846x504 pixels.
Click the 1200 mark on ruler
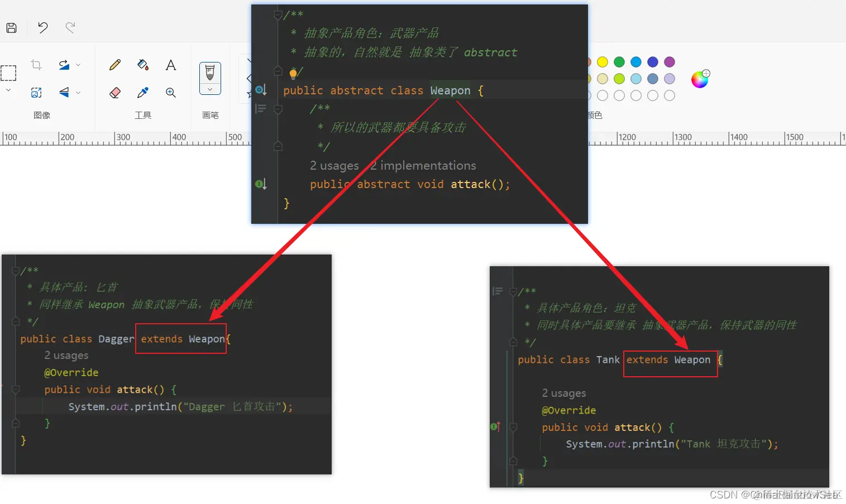627,137
